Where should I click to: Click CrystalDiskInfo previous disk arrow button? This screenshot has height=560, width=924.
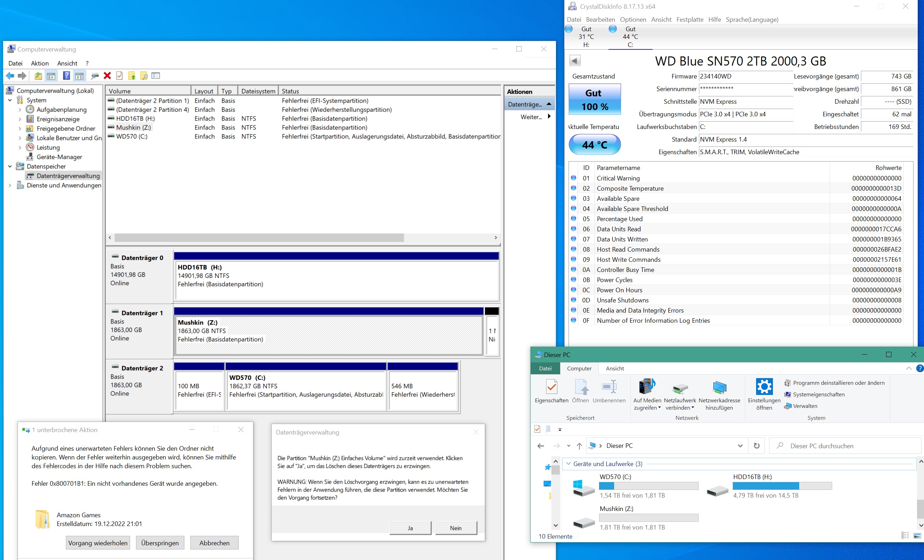coord(575,60)
